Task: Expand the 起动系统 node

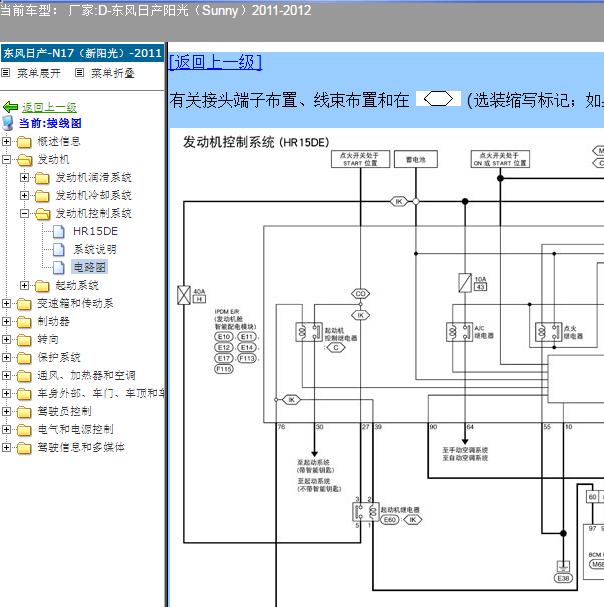Action: [x=24, y=285]
